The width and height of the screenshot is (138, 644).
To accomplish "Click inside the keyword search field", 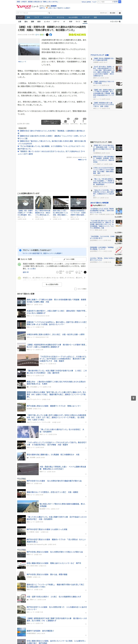I will click(32, 13).
